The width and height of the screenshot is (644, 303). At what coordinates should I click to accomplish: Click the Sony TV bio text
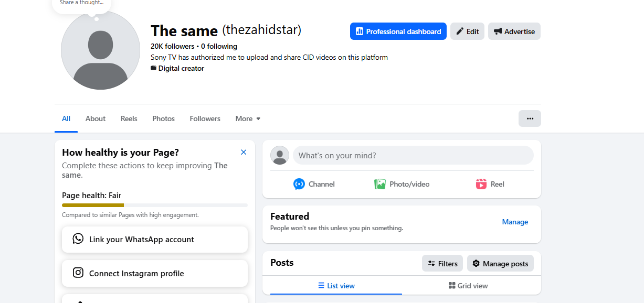(269, 57)
